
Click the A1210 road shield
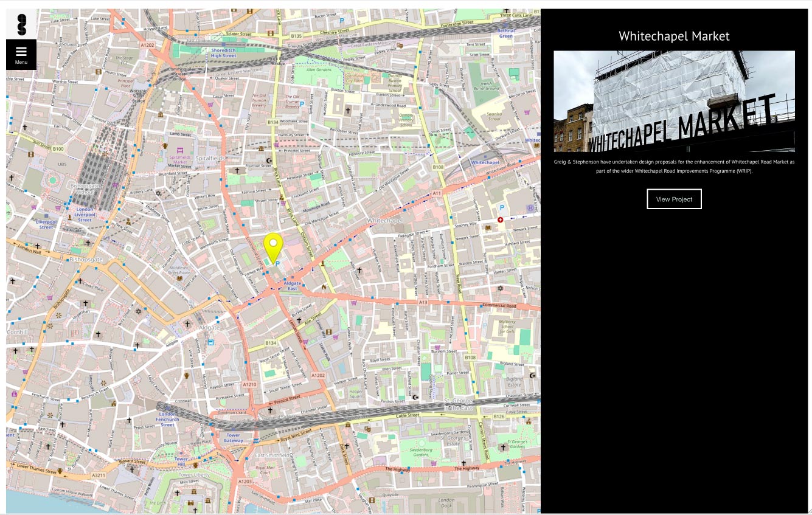coord(250,384)
